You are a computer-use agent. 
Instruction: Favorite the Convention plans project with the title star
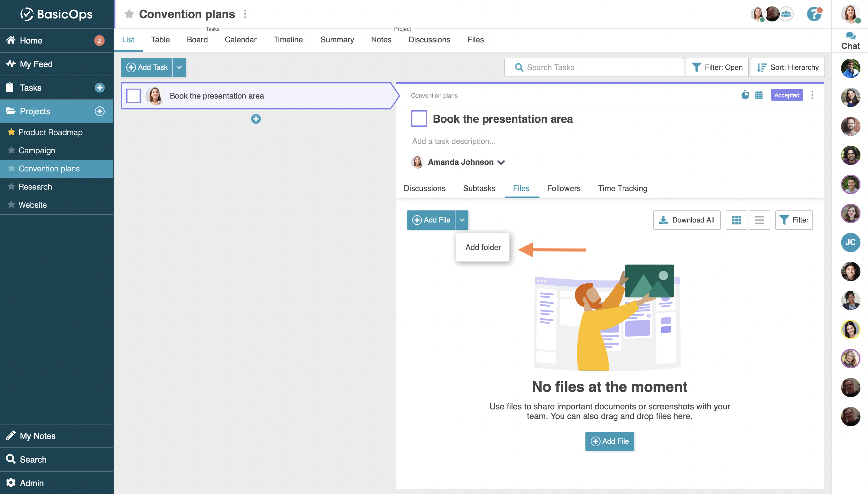click(129, 14)
